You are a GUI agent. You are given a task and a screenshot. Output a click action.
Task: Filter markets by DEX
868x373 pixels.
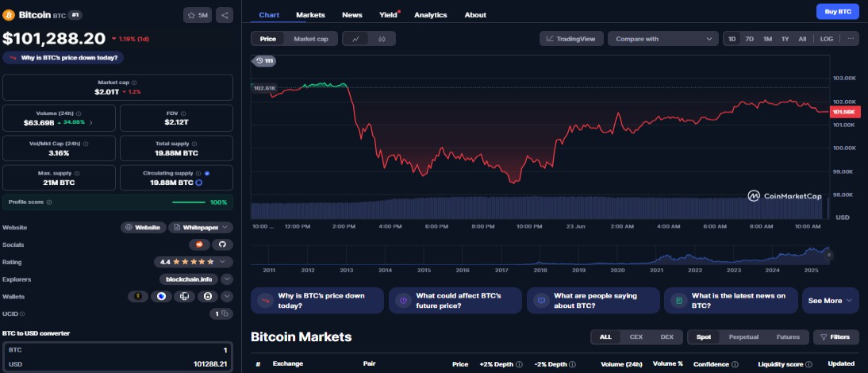(667, 337)
